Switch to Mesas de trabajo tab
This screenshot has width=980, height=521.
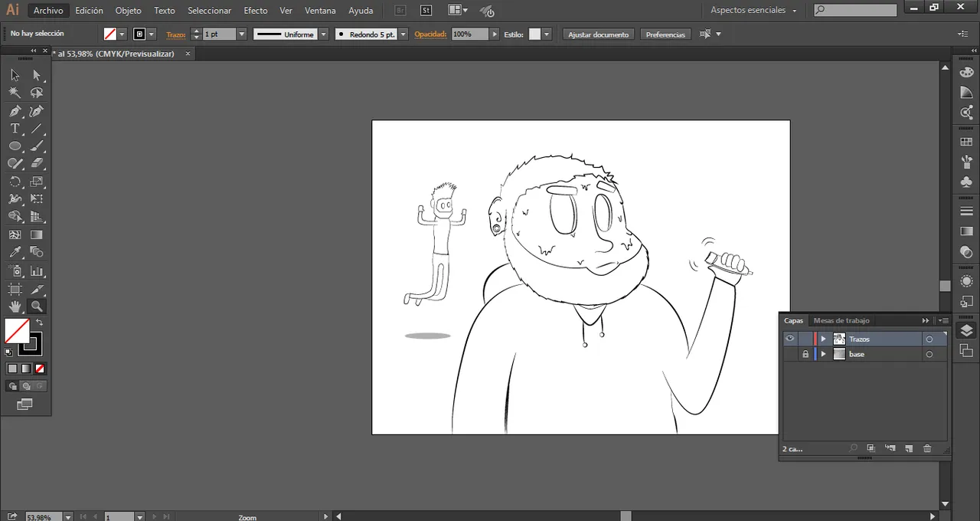pyautogui.click(x=841, y=320)
